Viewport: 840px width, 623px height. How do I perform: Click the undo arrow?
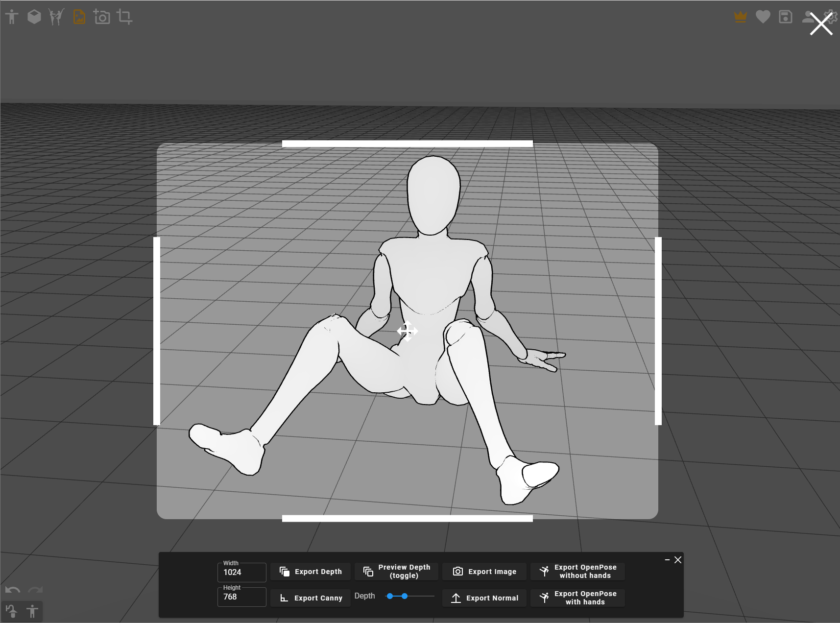(13, 590)
